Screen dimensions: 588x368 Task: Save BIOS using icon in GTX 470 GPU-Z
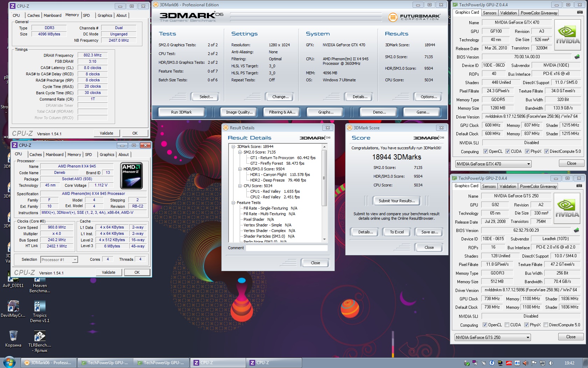click(577, 57)
